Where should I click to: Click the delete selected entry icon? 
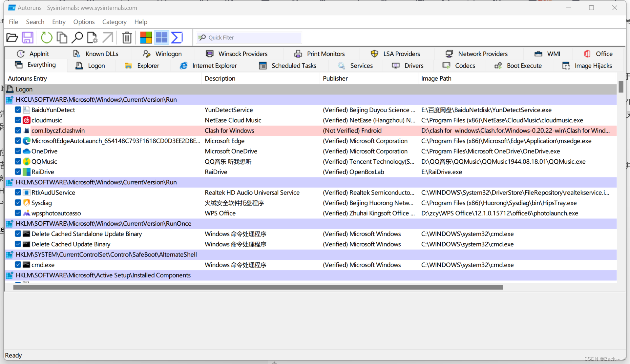click(127, 37)
